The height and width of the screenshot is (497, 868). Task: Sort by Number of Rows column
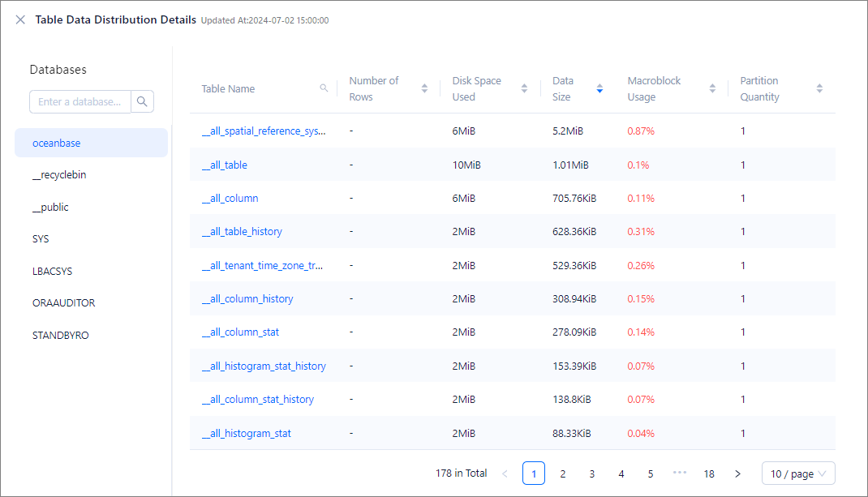(424, 88)
